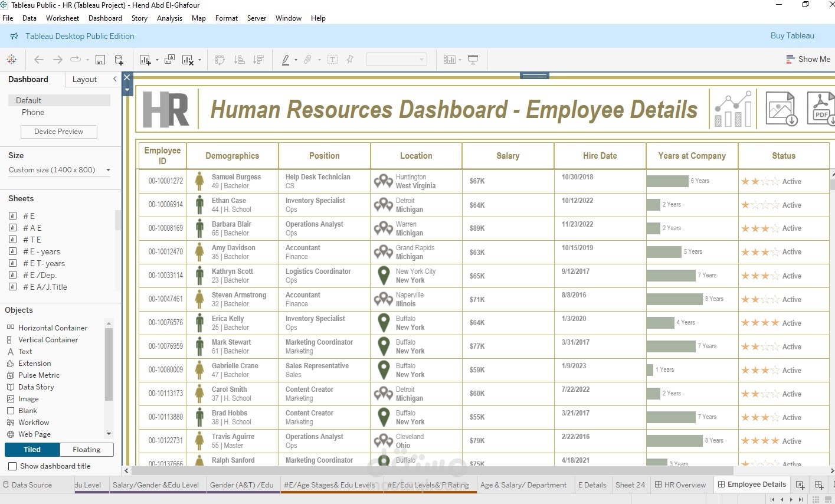Click the star rating for Erica Kelly row
Image resolution: width=835 pixels, height=504 pixels.
[x=760, y=323]
